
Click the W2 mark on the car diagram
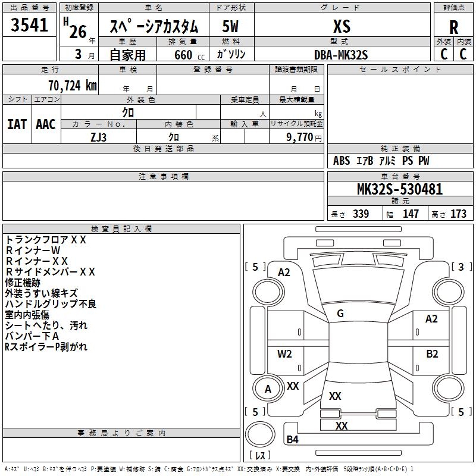click(x=284, y=354)
